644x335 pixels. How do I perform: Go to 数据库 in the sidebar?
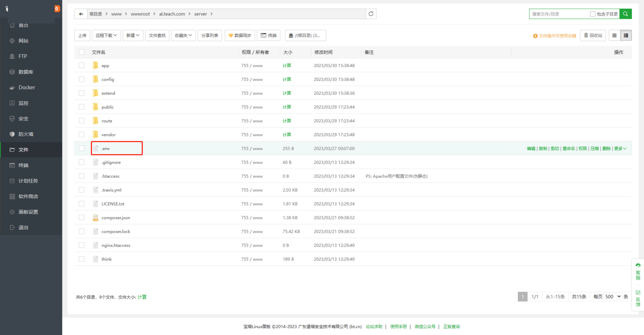tap(26, 72)
